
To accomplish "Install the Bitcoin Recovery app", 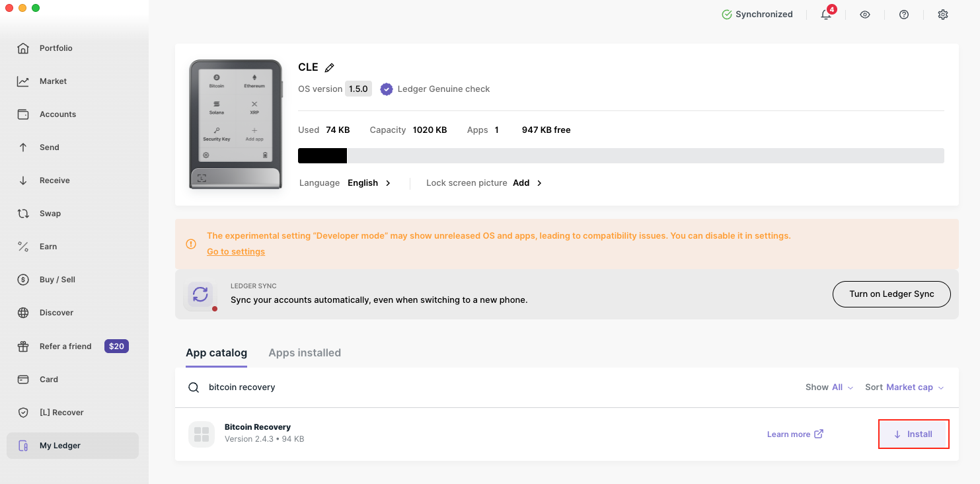I will 913,434.
